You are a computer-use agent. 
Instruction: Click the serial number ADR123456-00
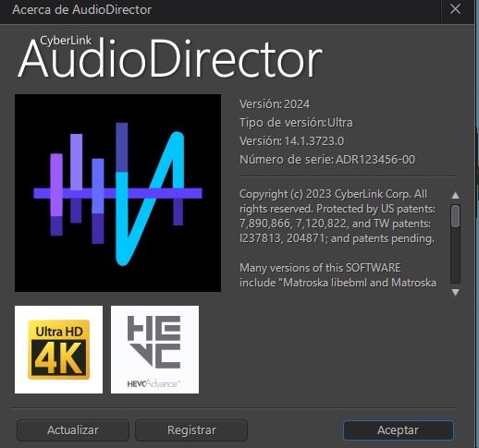(x=375, y=160)
